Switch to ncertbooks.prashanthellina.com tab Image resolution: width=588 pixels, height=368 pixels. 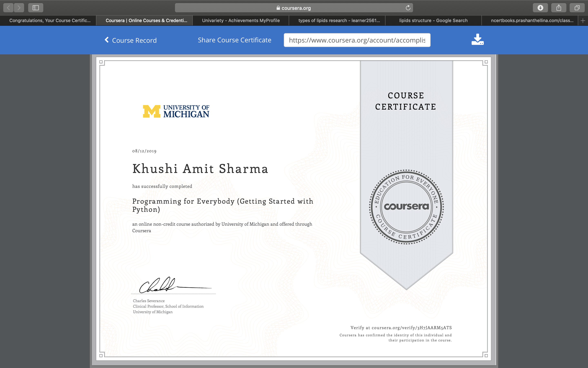pyautogui.click(x=530, y=21)
